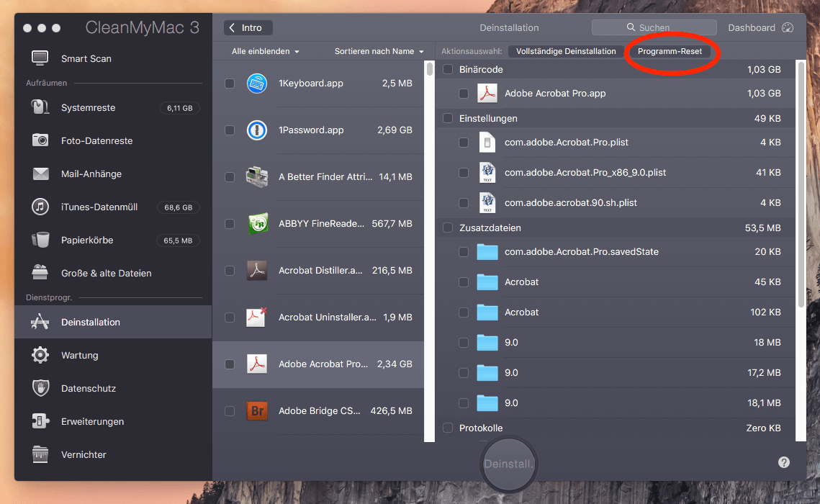The width and height of the screenshot is (820, 504).
Task: Tick the 9.0 folder 17,2 MB checkbox
Action: point(464,373)
